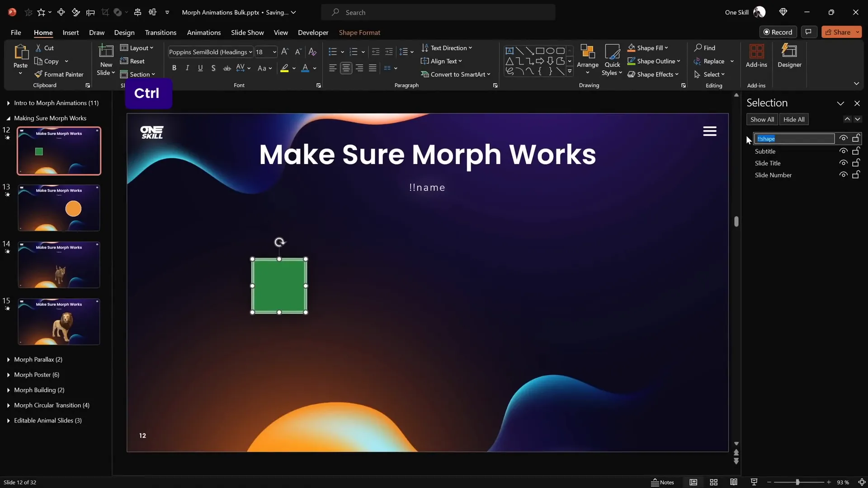Click the Search box in title bar
The image size is (868, 488).
coord(438,12)
